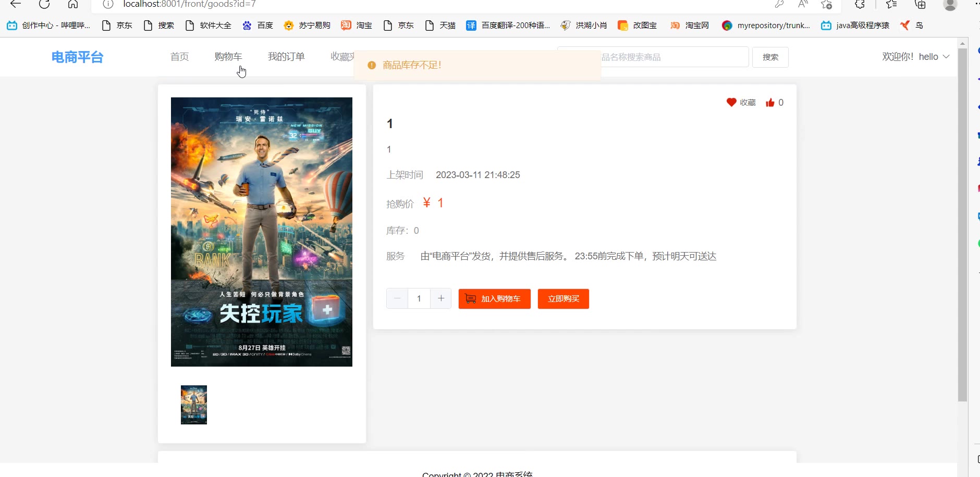
Task: Click the large movie poster image
Action: [262, 232]
